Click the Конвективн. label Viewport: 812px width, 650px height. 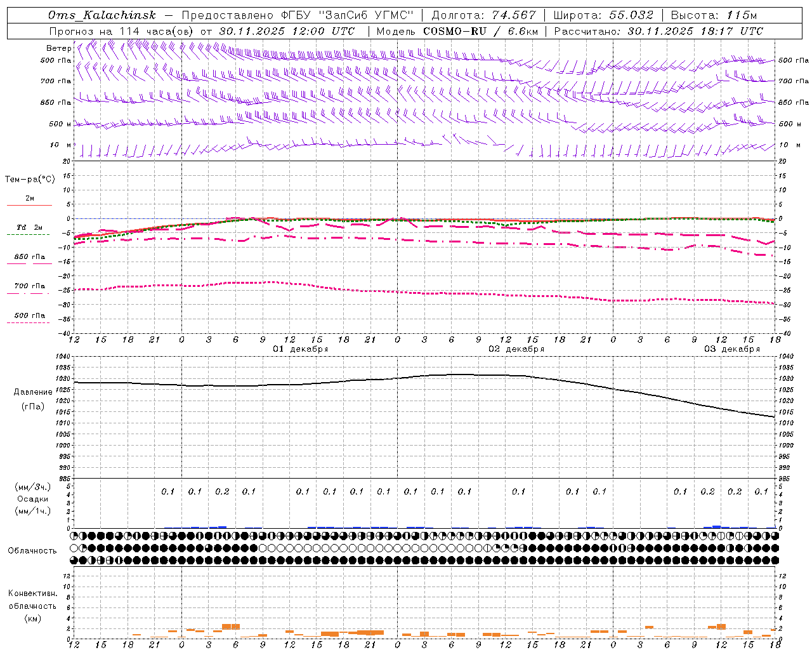point(33,594)
